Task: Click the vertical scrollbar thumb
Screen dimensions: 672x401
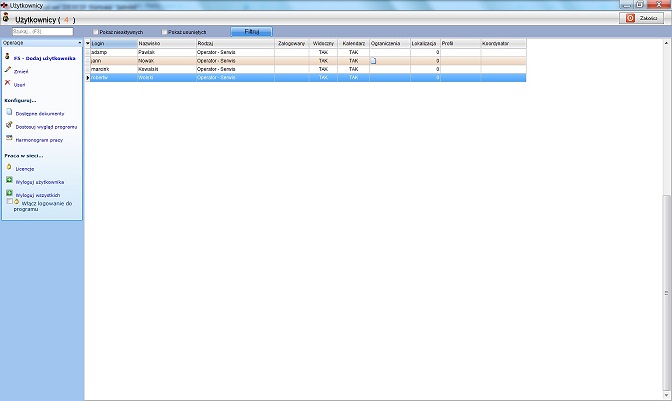Action: point(666,293)
